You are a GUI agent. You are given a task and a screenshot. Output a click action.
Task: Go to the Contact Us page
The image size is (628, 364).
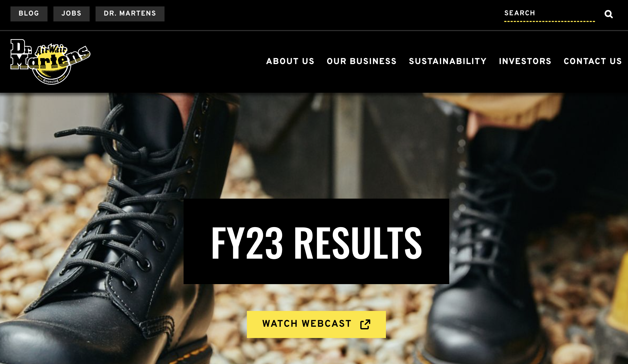(x=593, y=61)
